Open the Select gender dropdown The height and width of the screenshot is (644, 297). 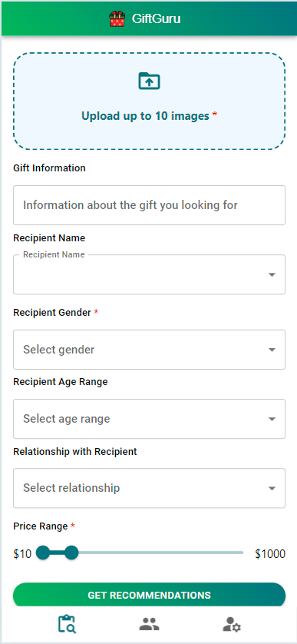click(150, 350)
